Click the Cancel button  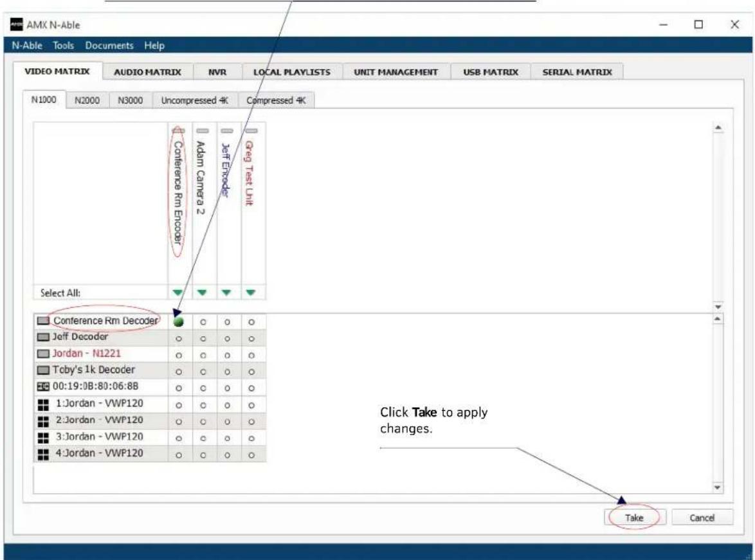coord(702,518)
